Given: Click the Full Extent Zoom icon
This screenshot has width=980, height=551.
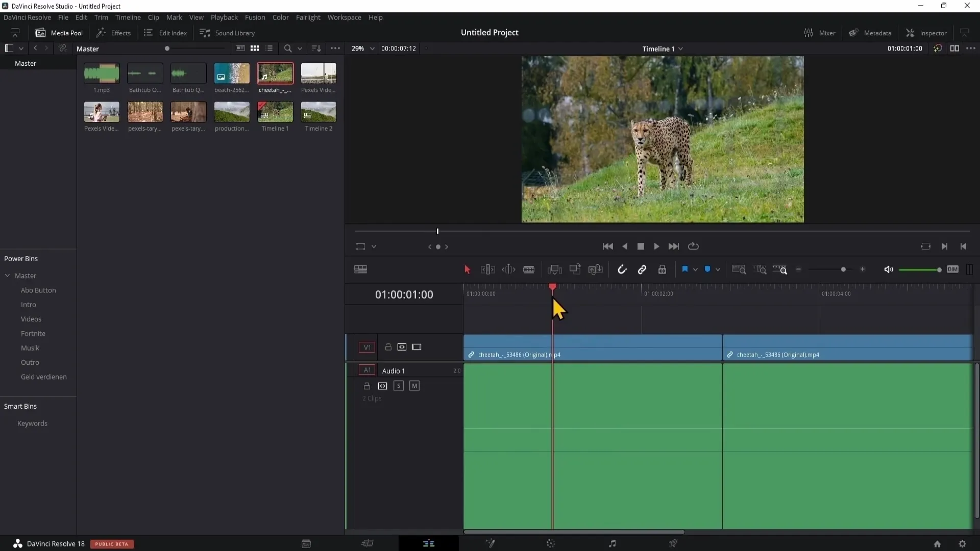Looking at the screenshot, I should click(739, 269).
